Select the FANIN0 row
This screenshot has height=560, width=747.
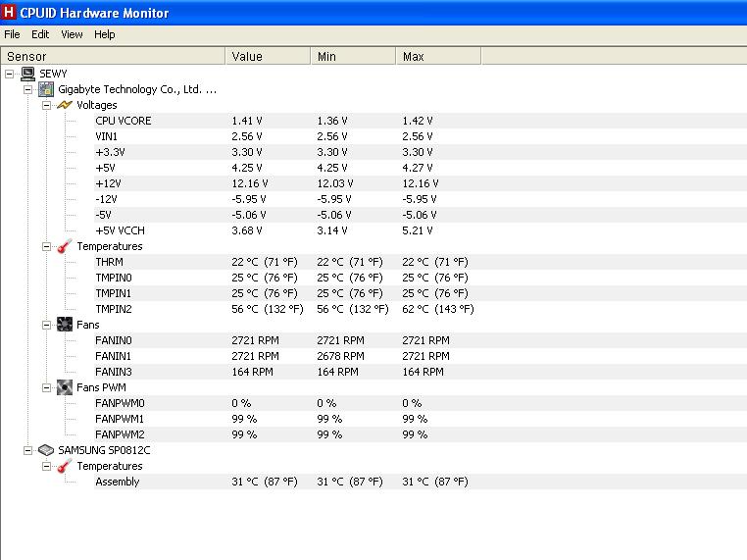[421, 340]
